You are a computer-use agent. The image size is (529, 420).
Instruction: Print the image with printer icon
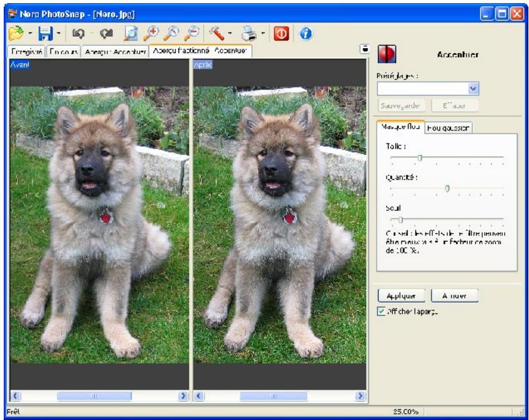[249, 34]
